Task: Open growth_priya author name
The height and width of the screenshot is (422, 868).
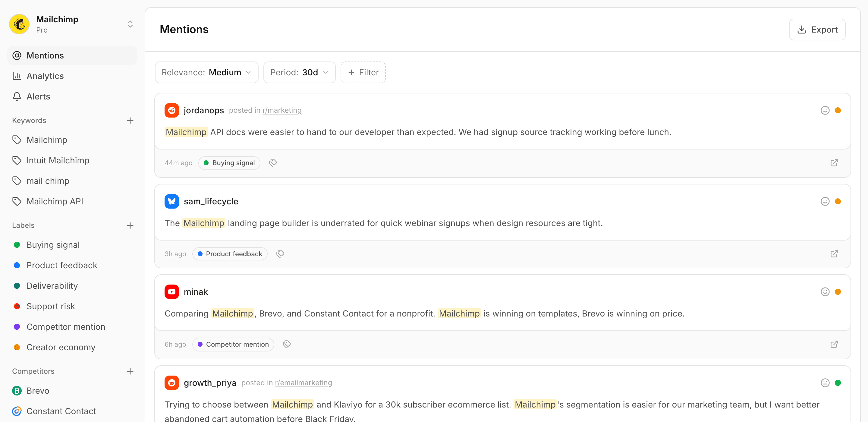Action: 210,383
